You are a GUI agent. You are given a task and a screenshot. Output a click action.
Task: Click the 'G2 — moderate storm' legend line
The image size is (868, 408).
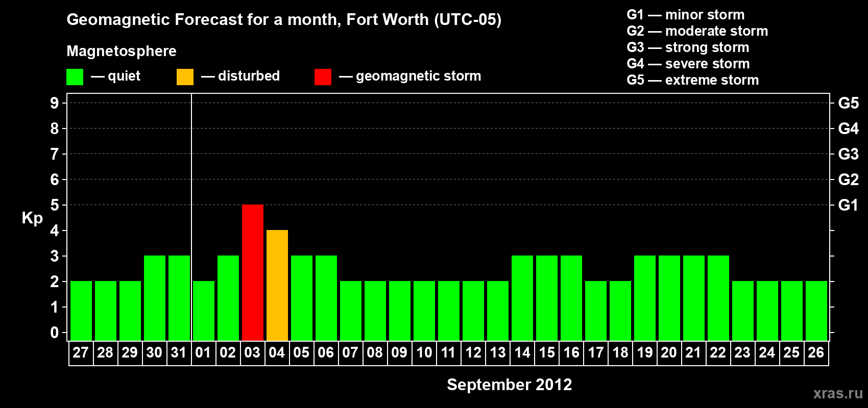coord(697,31)
